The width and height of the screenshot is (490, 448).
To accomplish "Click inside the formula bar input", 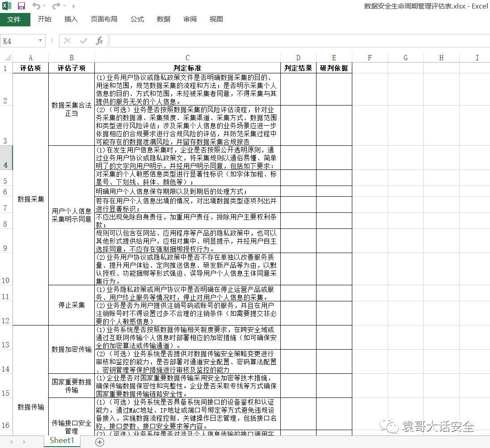I will point(300,41).
